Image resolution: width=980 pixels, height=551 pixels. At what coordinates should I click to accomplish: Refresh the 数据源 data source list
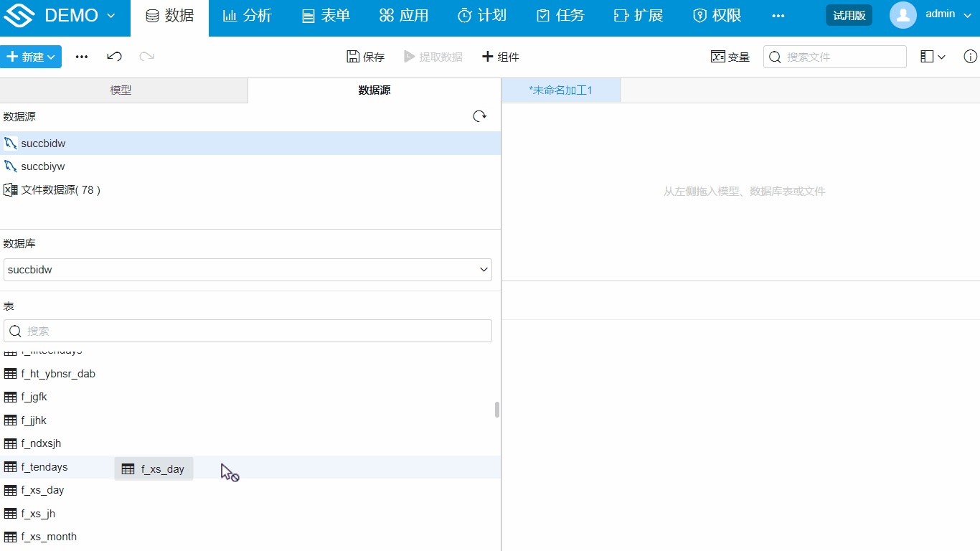(479, 116)
